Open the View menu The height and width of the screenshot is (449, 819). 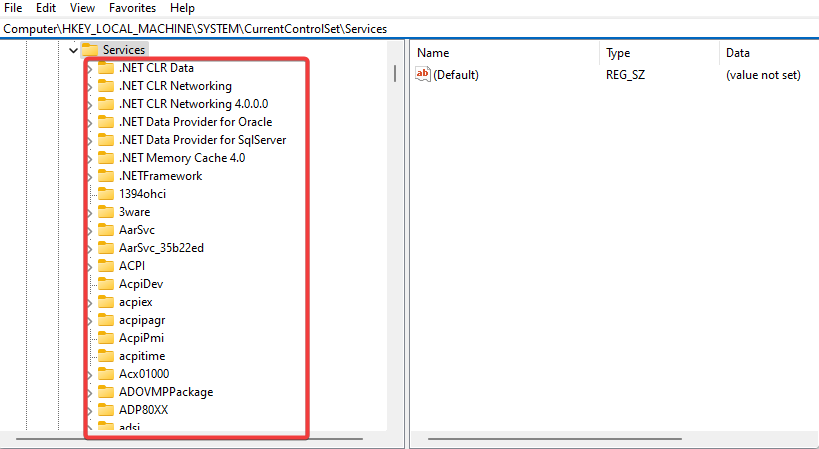coord(83,8)
